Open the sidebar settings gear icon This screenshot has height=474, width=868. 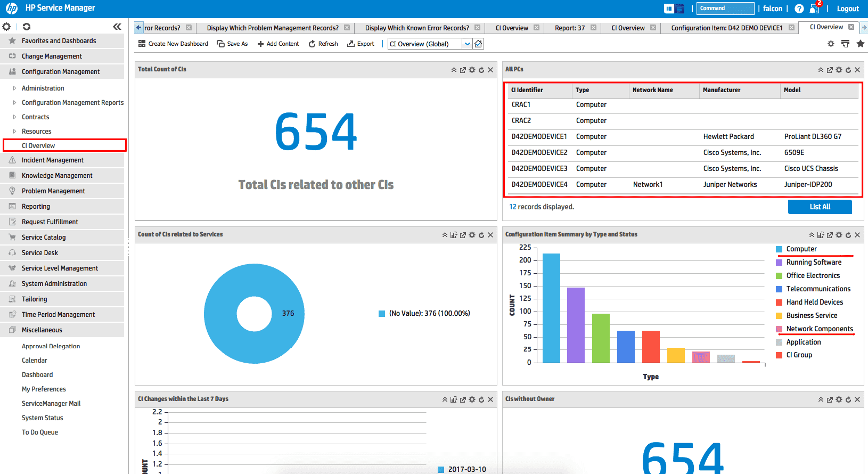(6, 27)
